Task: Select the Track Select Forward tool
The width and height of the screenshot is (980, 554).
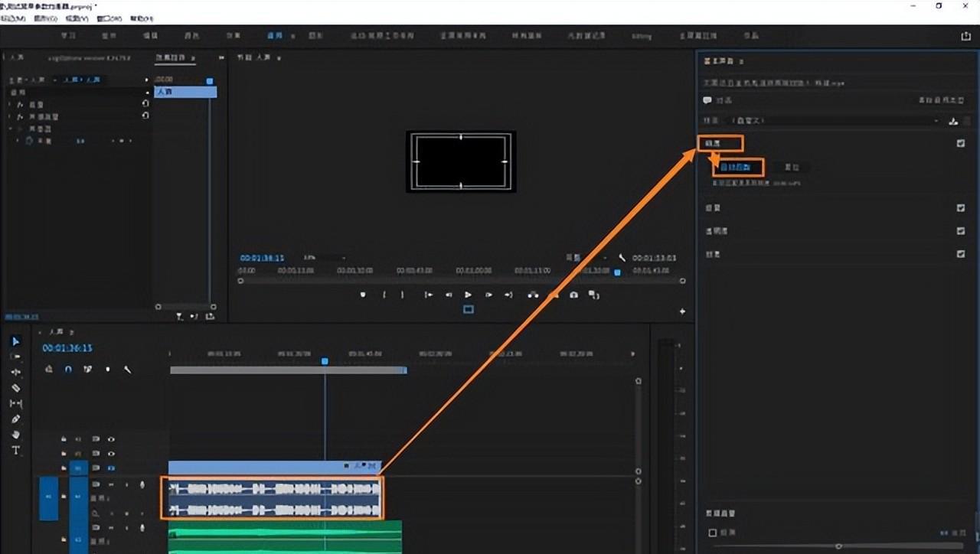Action: 15,357
